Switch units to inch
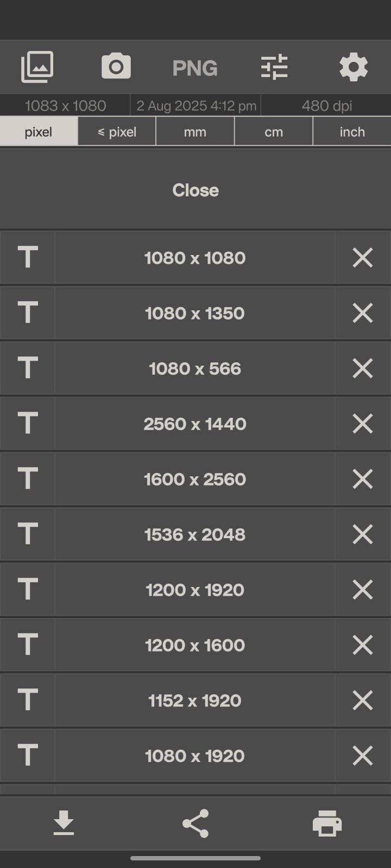This screenshot has width=391, height=868. pyautogui.click(x=352, y=132)
